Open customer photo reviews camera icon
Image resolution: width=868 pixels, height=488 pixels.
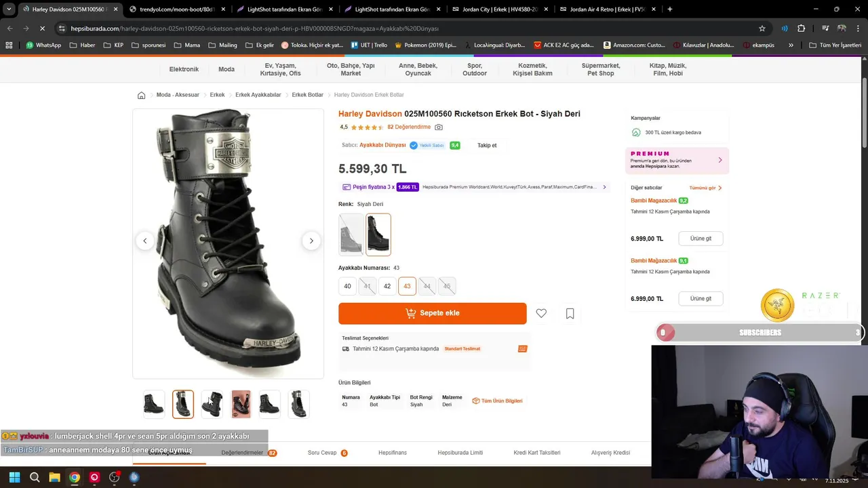439,127
